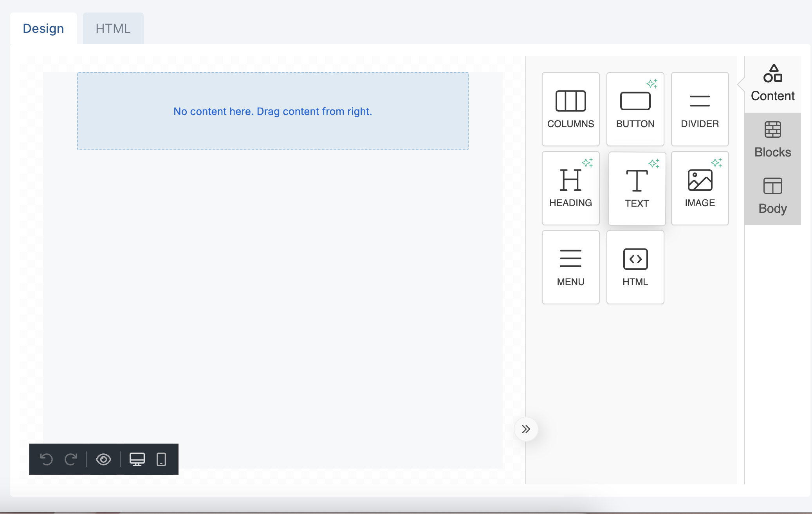Choose the Menu content tile

coord(570,267)
